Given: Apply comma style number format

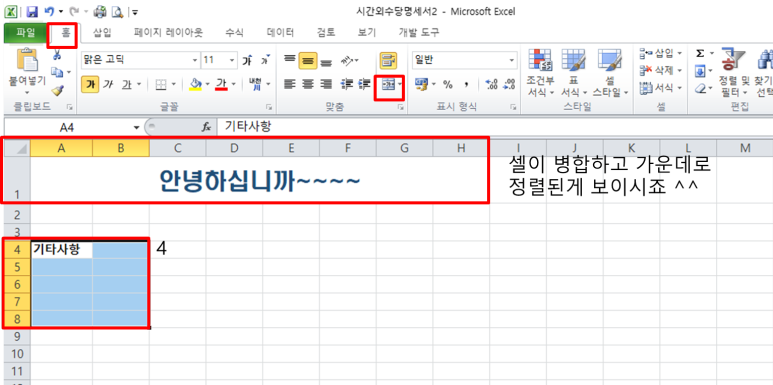Looking at the screenshot, I should [465, 84].
